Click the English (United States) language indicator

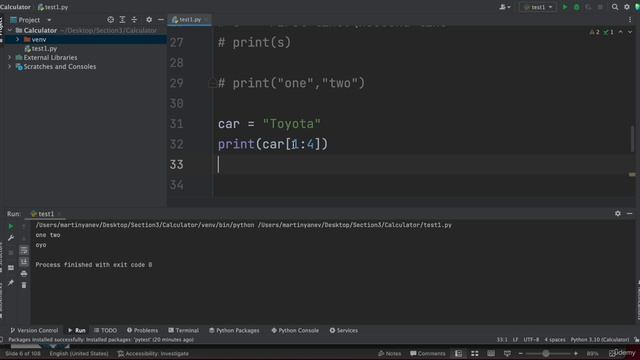pyautogui.click(x=79, y=353)
